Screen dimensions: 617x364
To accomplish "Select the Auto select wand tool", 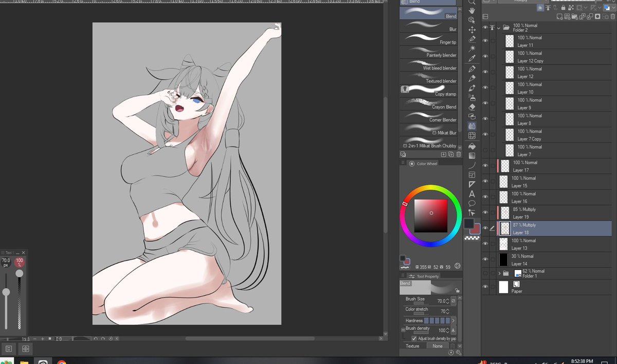I will [x=472, y=48].
